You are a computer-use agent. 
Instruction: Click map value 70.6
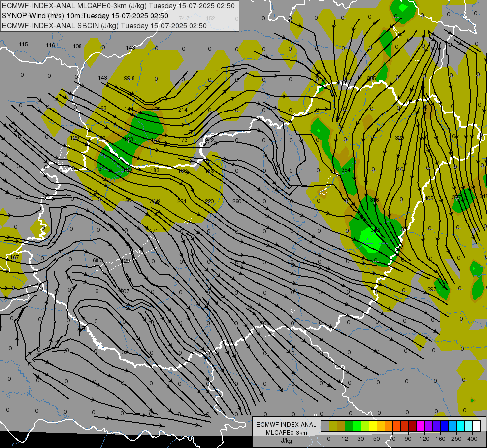point(154,201)
